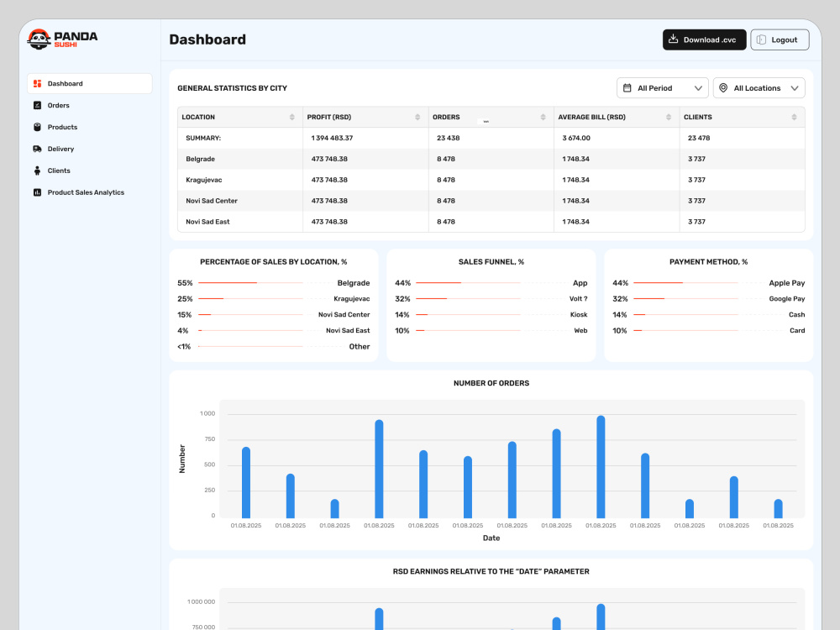Click the summary profit 1 394 483.37
Viewport: 840px width, 630px height.
[332, 139]
